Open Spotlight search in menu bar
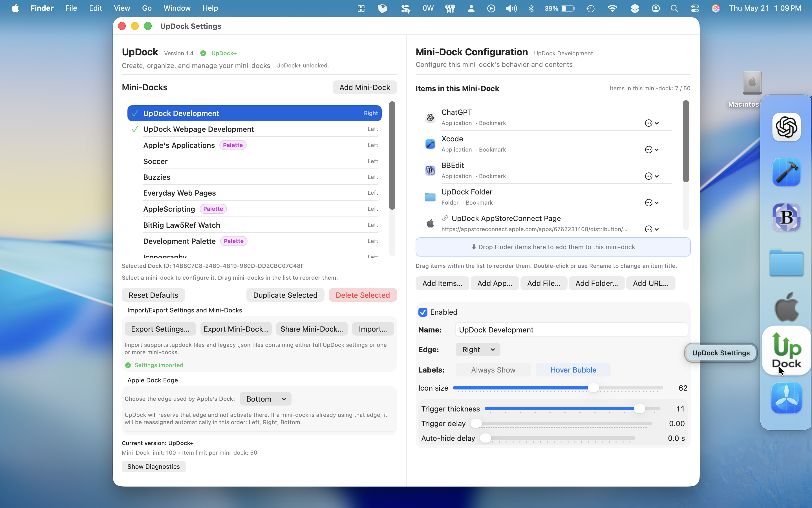812x508 pixels. pos(674,8)
